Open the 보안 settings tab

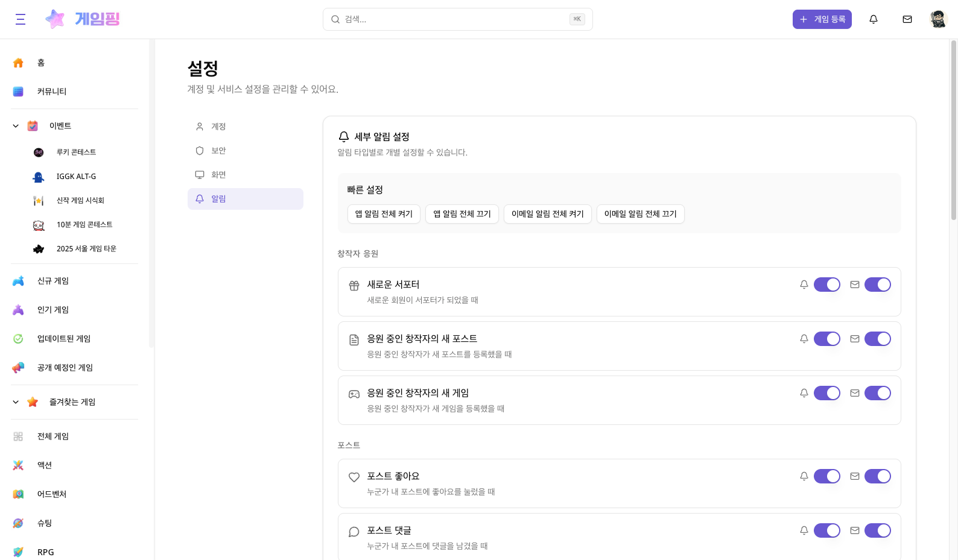point(246,151)
